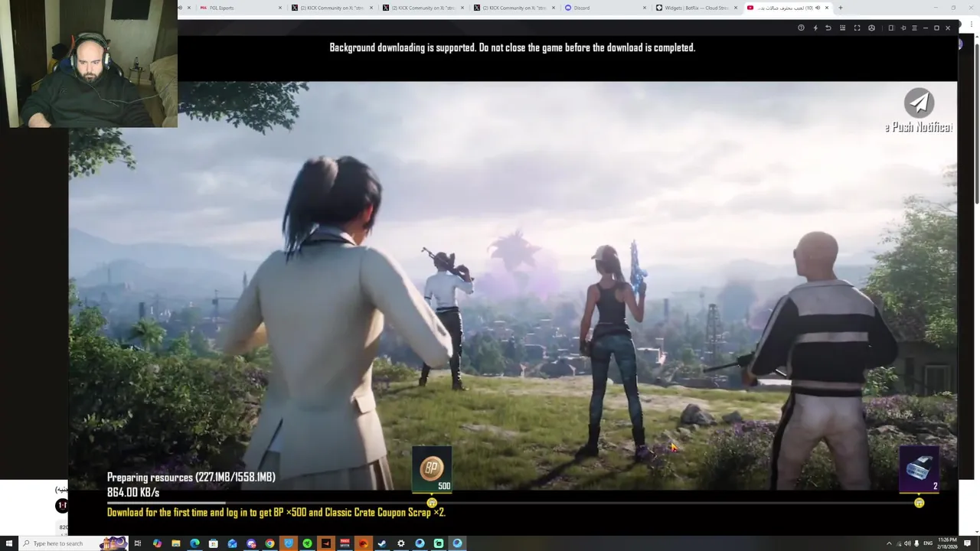Open Mail app from taskbar
Screen dimensions: 980x551
[232, 543]
